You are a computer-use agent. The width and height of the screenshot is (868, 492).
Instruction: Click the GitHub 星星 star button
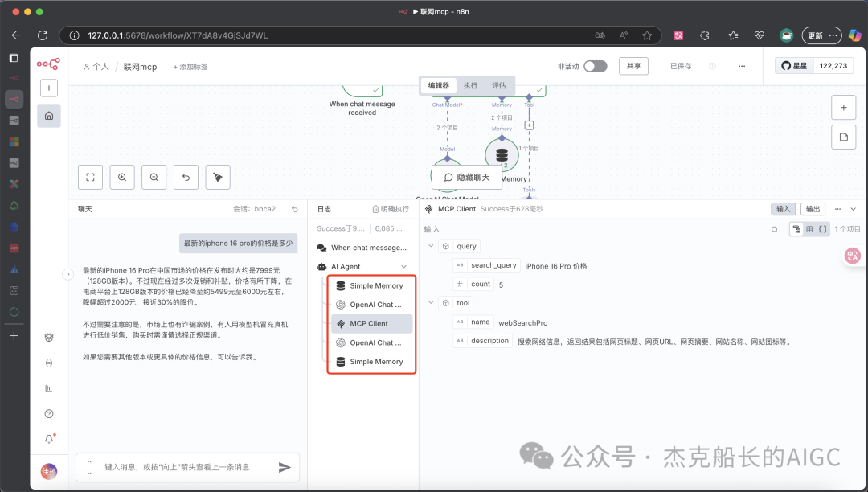(x=794, y=65)
